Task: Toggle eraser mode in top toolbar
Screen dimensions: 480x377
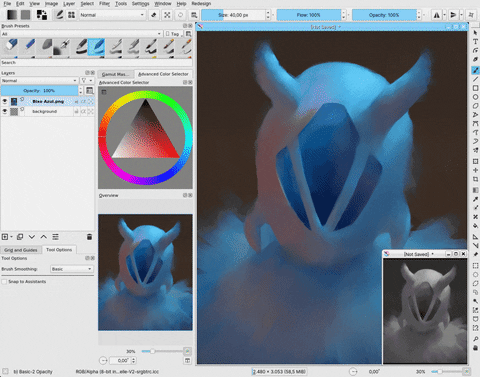Action: tap(154, 15)
